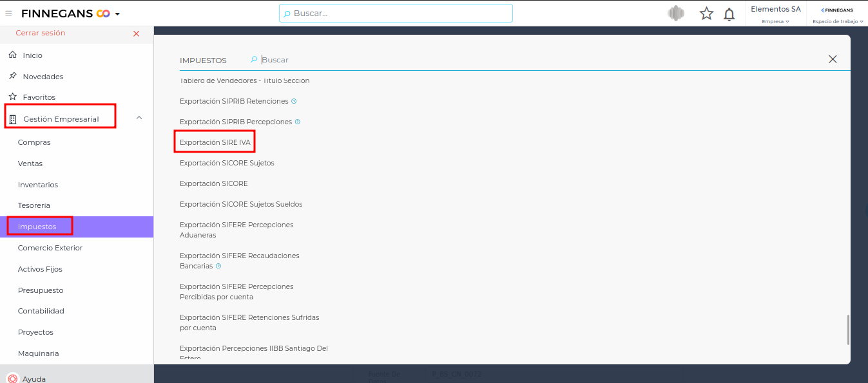The height and width of the screenshot is (383, 868).
Task: Click help icon beside SIPRIB Percepciones
Action: coord(298,122)
